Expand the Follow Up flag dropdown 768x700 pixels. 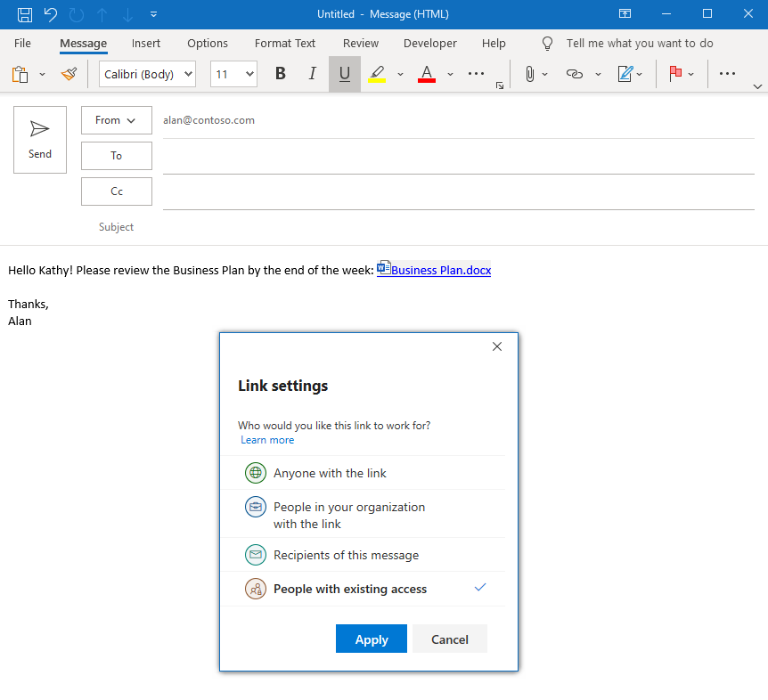click(x=691, y=75)
